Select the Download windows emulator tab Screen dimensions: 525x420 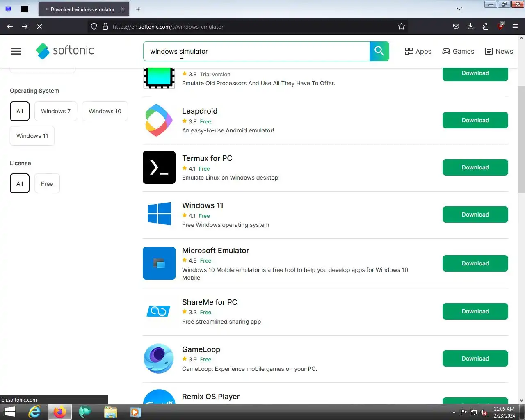pyautogui.click(x=84, y=9)
